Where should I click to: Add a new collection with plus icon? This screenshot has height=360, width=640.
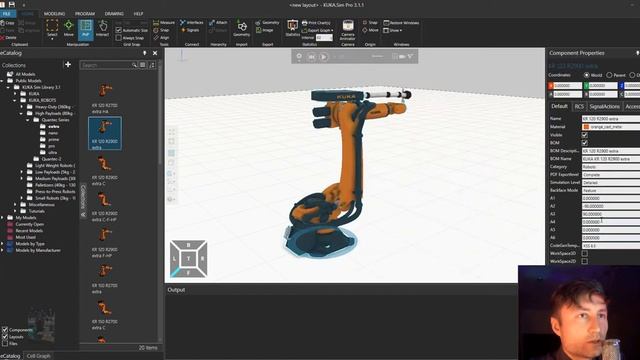point(68,64)
